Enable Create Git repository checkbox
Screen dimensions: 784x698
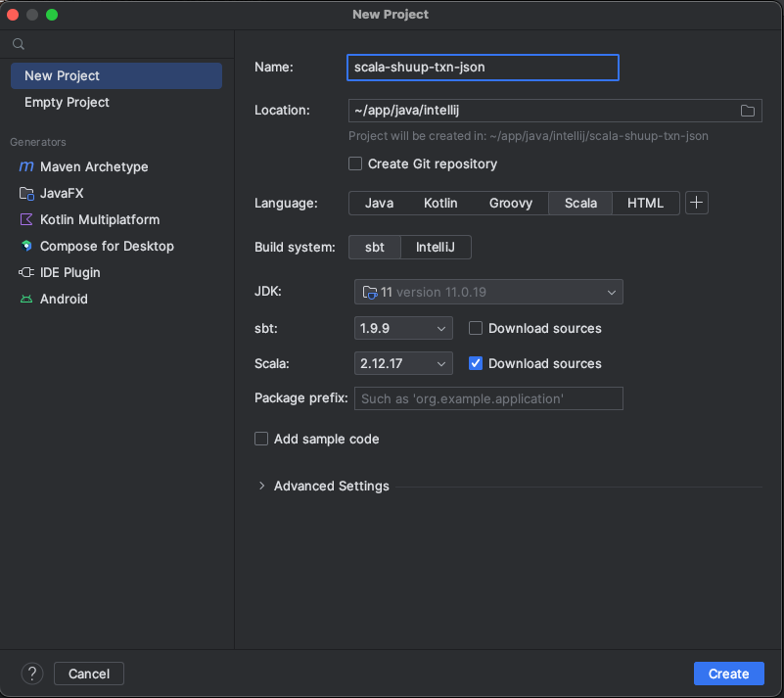[355, 163]
